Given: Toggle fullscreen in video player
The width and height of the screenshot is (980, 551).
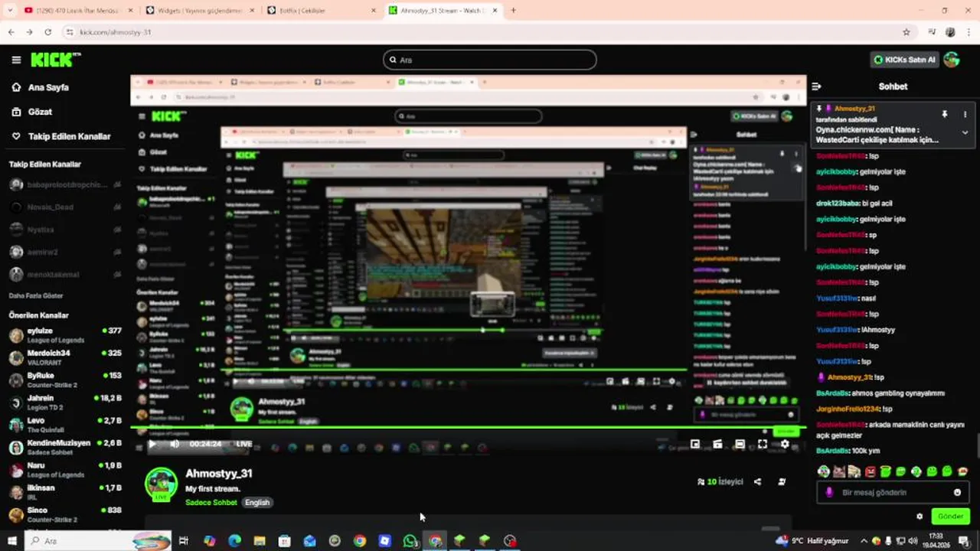Looking at the screenshot, I should tap(763, 444).
